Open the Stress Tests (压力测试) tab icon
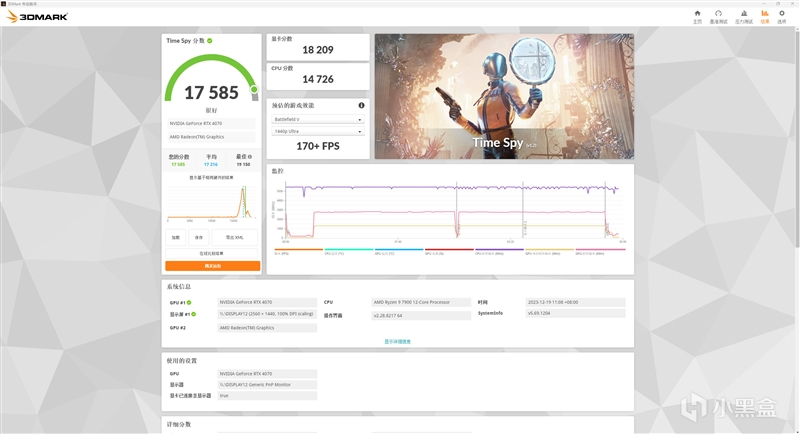800x434 pixels. coord(744,13)
